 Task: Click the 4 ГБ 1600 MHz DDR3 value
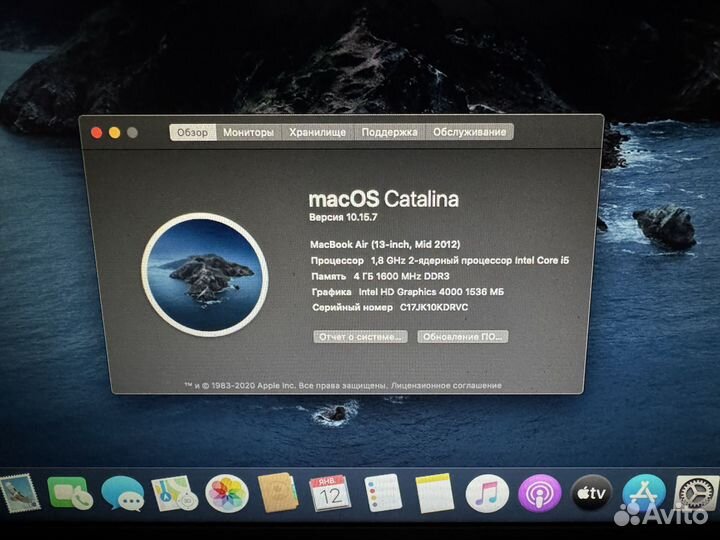(401, 276)
